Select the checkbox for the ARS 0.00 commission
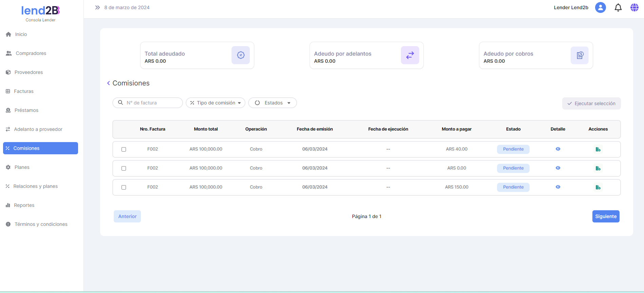 (124, 168)
